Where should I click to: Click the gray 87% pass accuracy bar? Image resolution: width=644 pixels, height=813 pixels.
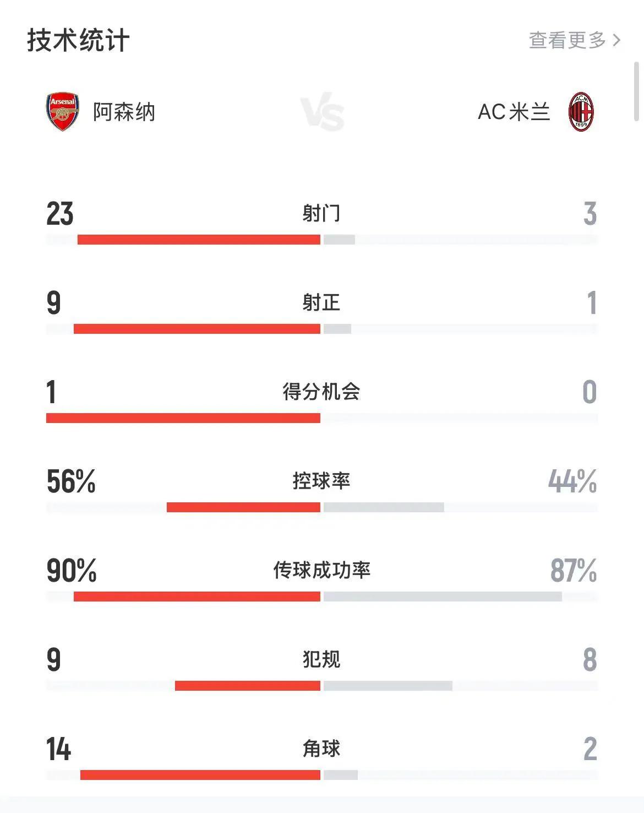pyautogui.click(x=443, y=597)
